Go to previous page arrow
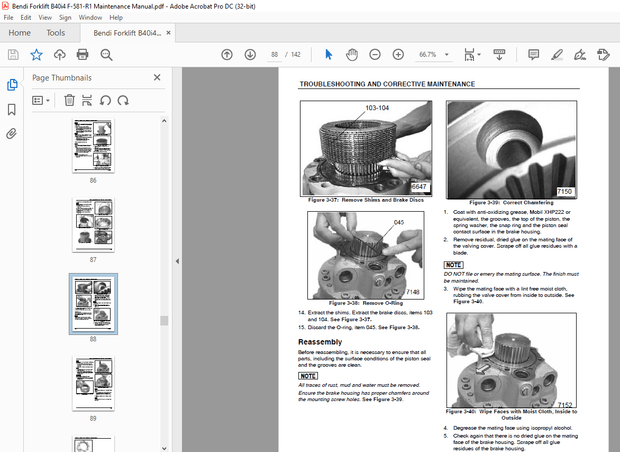The width and height of the screenshot is (620, 452). (227, 55)
